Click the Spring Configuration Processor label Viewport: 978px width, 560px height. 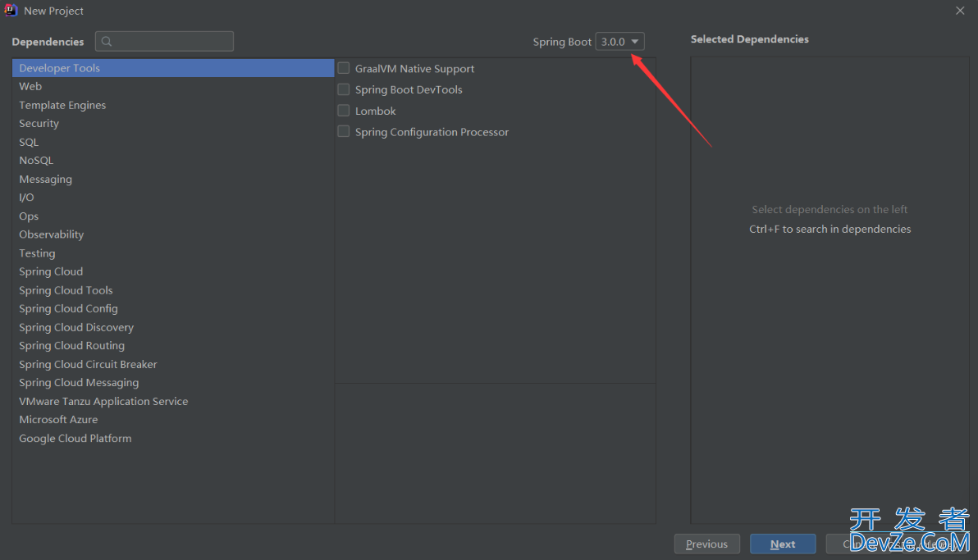pos(432,132)
